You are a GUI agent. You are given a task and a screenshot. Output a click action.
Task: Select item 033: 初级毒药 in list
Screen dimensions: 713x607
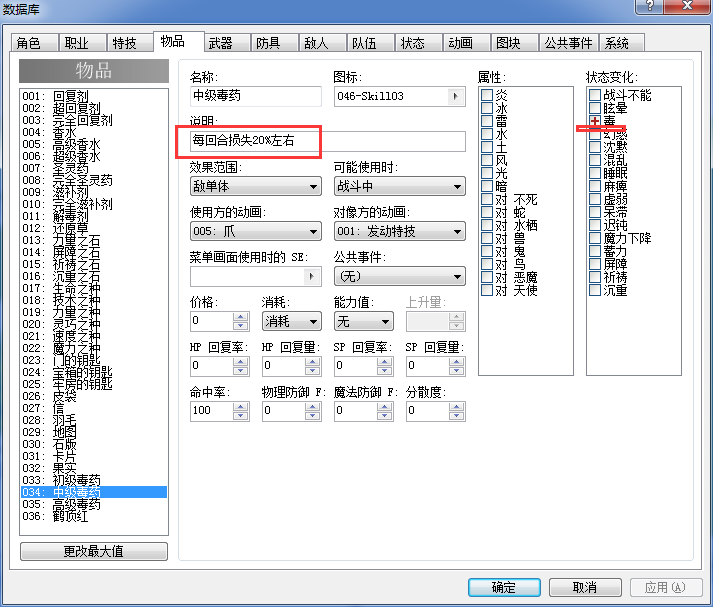coord(94,480)
